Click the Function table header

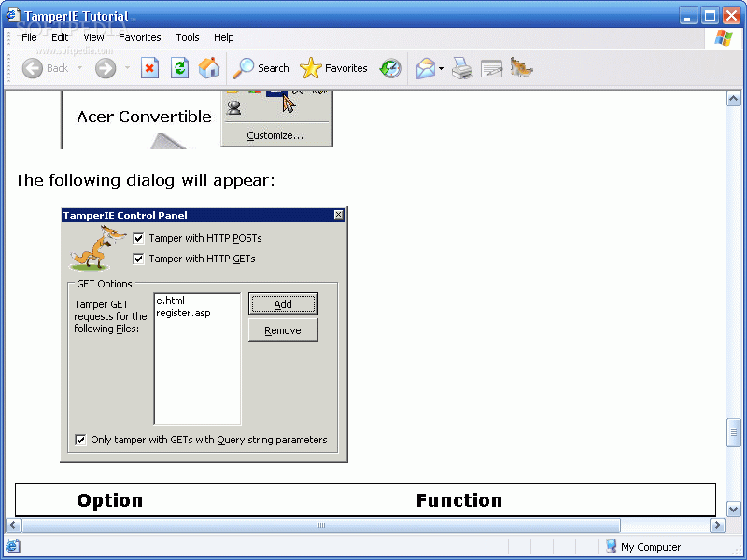pos(459,500)
